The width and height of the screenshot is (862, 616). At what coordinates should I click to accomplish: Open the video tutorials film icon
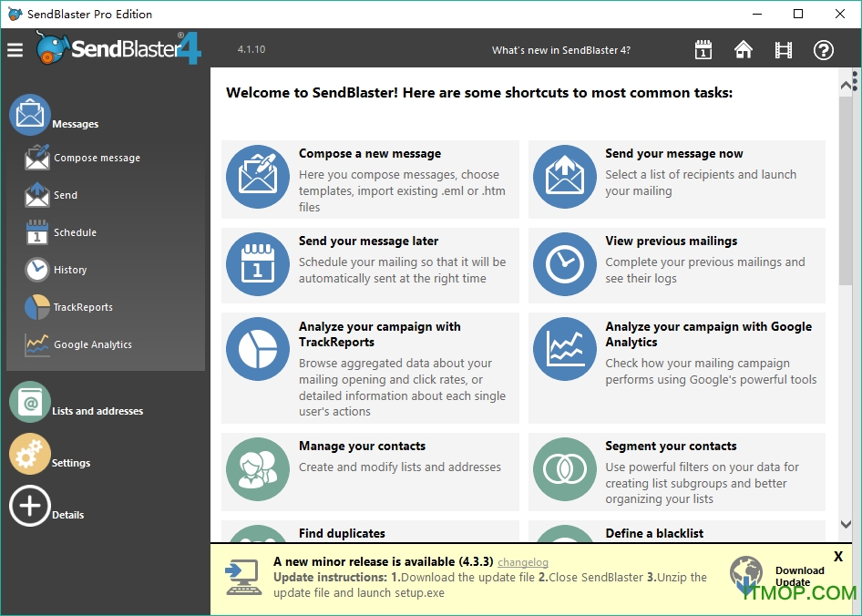tap(784, 50)
